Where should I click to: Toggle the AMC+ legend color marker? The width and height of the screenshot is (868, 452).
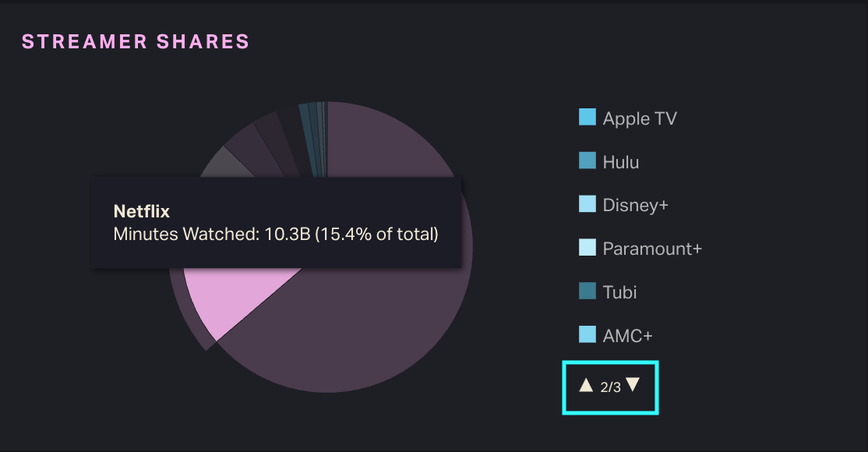pyautogui.click(x=587, y=335)
